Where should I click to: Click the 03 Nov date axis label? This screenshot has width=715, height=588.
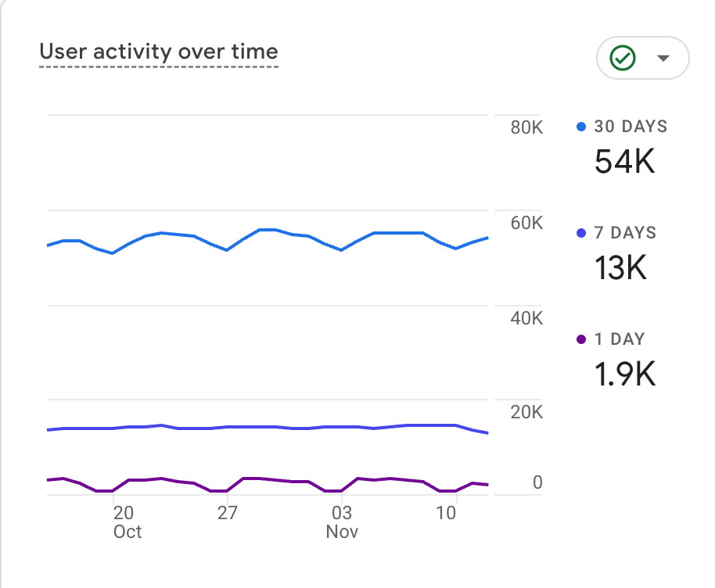pos(342,522)
